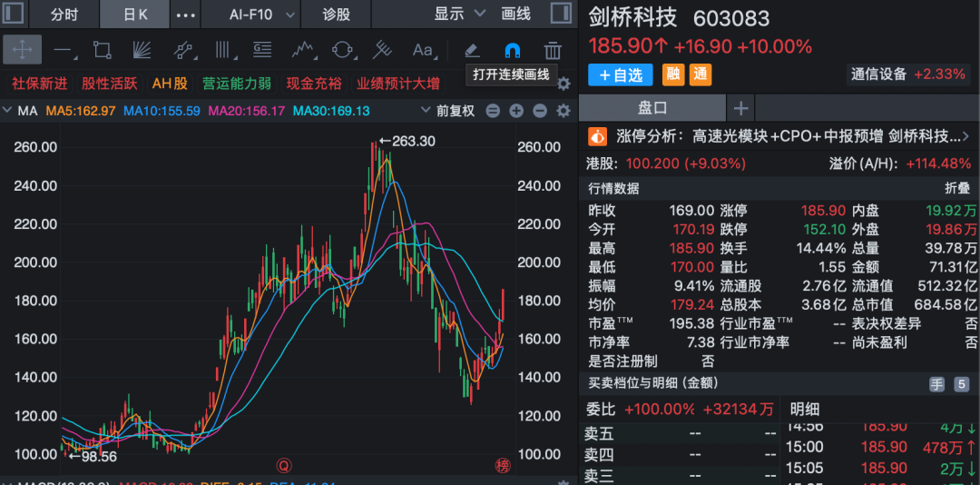Click the plus icon in MA row
This screenshot has height=485, width=980.
[516, 112]
